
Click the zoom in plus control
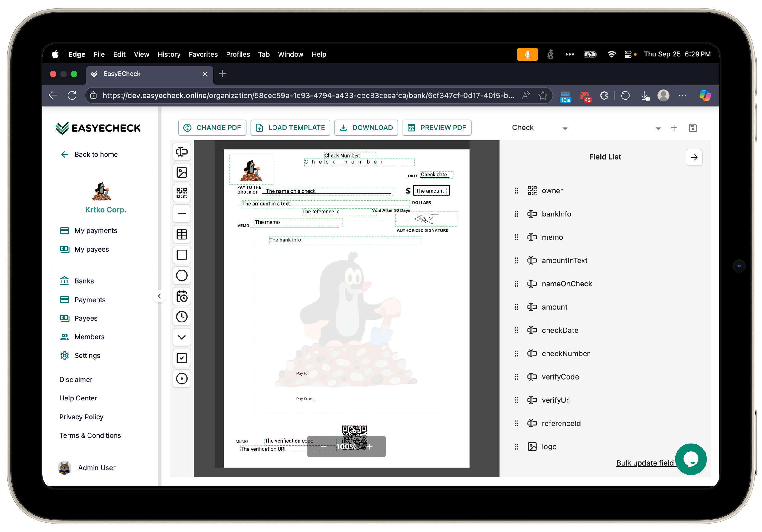click(370, 447)
